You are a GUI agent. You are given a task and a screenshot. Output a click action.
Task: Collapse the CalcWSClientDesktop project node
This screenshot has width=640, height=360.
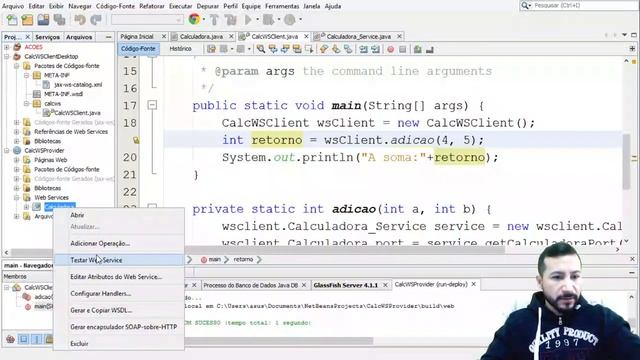coord(7,56)
